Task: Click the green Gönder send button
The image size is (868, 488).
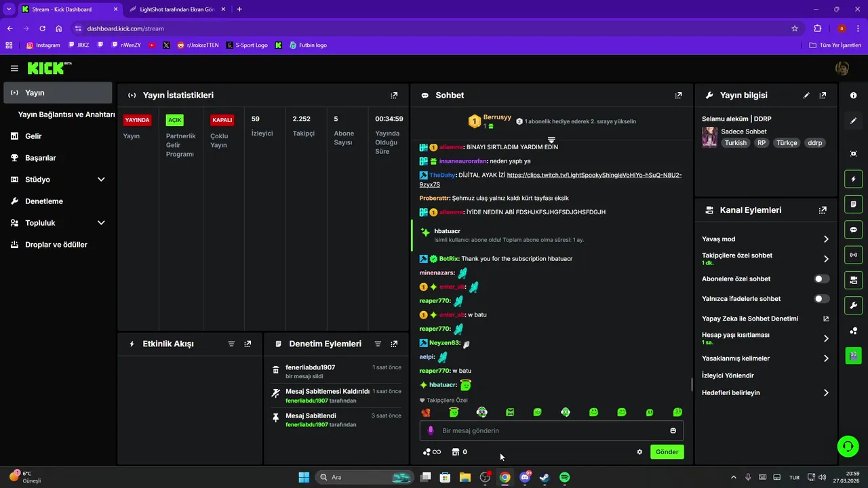Action: (x=667, y=452)
